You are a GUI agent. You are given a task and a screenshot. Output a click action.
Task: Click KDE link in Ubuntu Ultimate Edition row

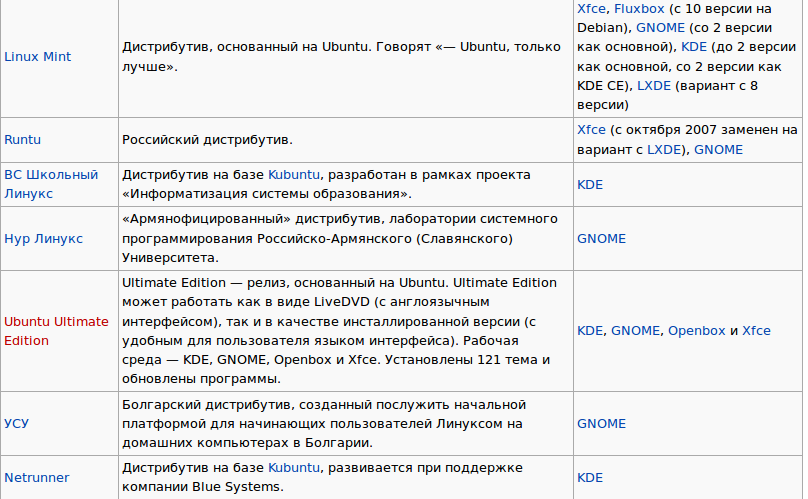[590, 331]
